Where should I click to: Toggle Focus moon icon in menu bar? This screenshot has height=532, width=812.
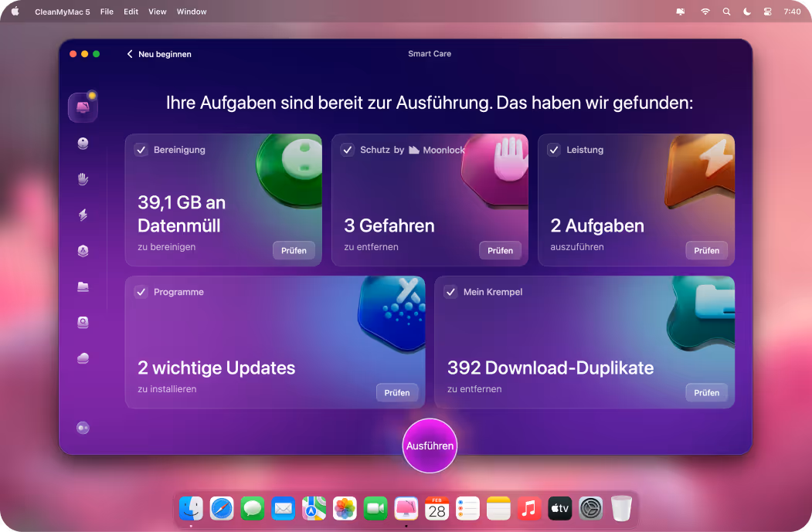coord(747,12)
